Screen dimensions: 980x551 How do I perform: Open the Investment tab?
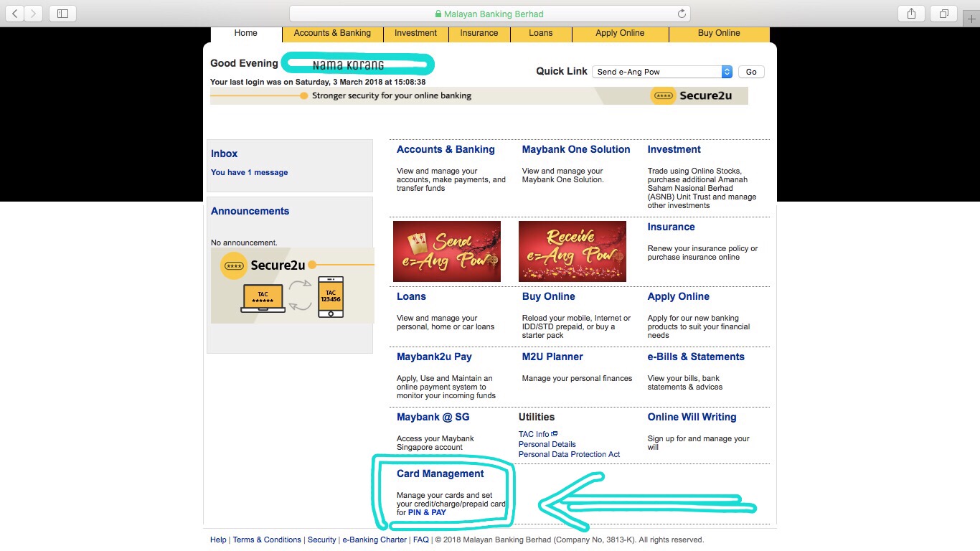coord(415,33)
